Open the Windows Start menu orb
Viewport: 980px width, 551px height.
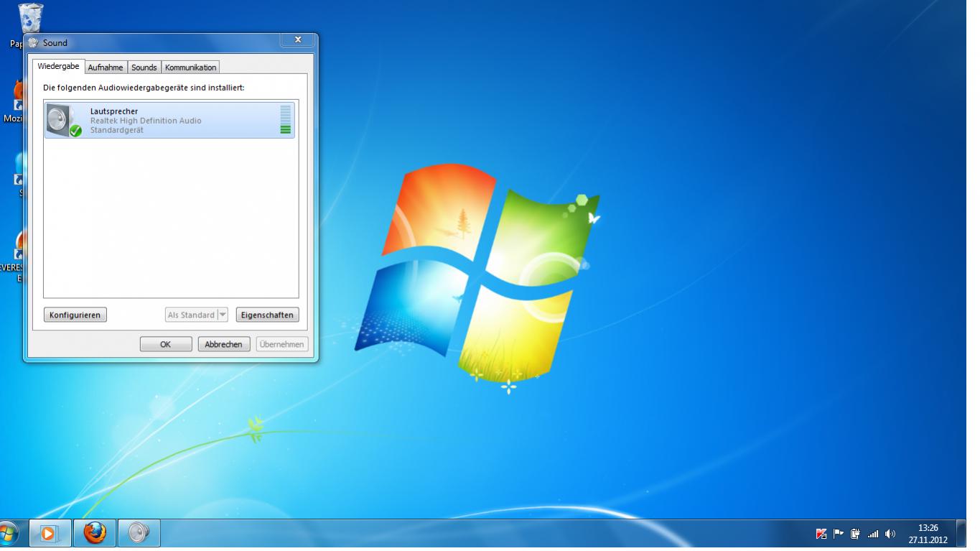8,533
